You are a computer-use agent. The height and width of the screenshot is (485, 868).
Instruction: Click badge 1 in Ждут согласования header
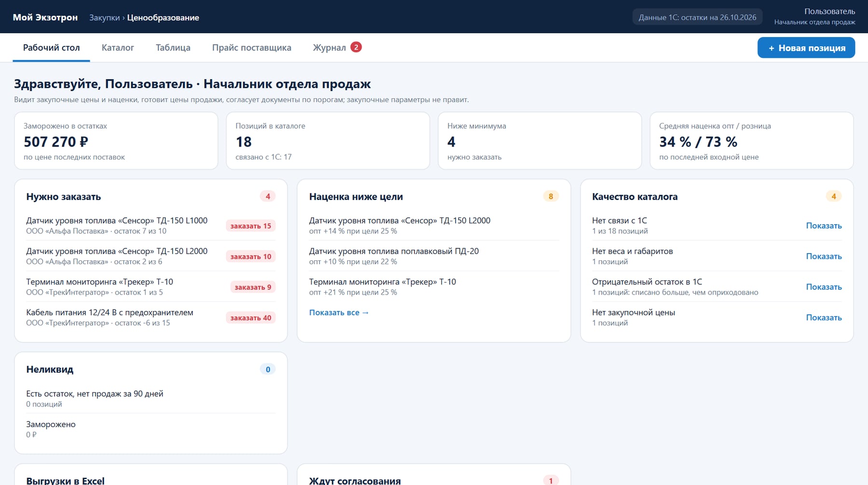coord(551,481)
